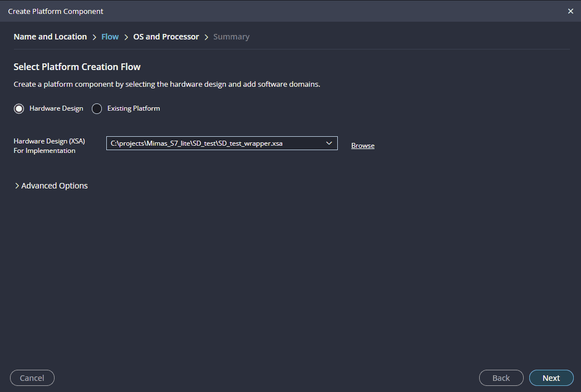Click the Summary breadcrumb step

click(x=231, y=37)
